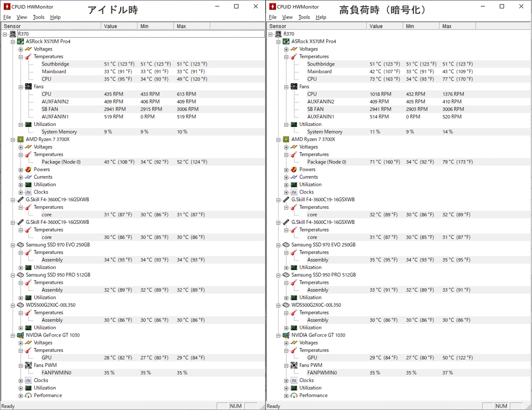Open the View menu in left window
The image size is (532, 410).
[x=22, y=17]
